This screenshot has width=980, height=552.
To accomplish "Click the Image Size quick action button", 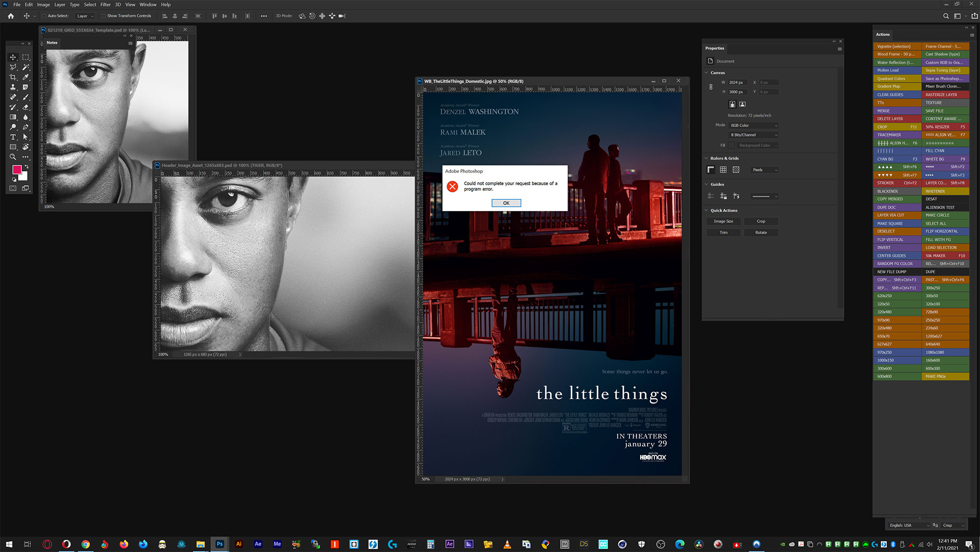I will tap(723, 221).
